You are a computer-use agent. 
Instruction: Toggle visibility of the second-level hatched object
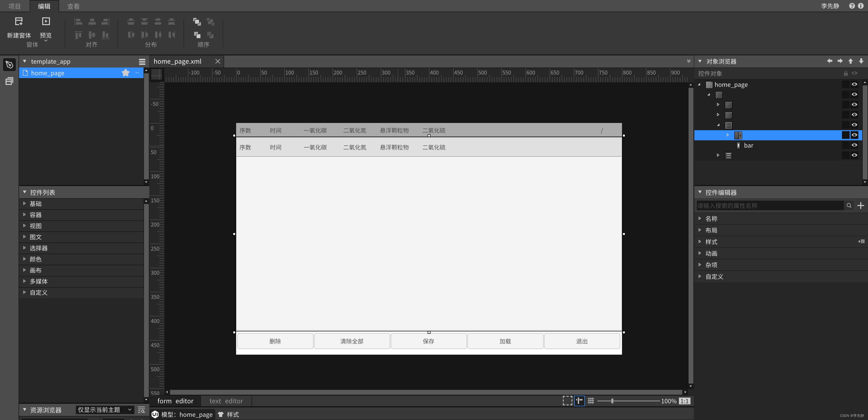(x=854, y=95)
